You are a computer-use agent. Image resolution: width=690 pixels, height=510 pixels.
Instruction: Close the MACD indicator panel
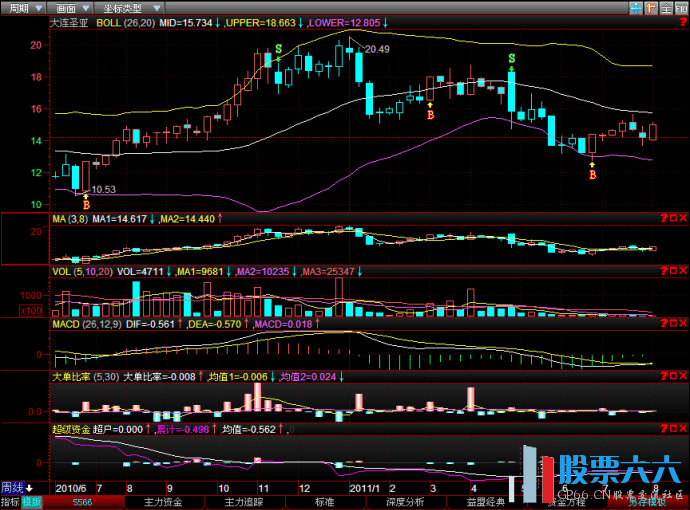point(683,323)
